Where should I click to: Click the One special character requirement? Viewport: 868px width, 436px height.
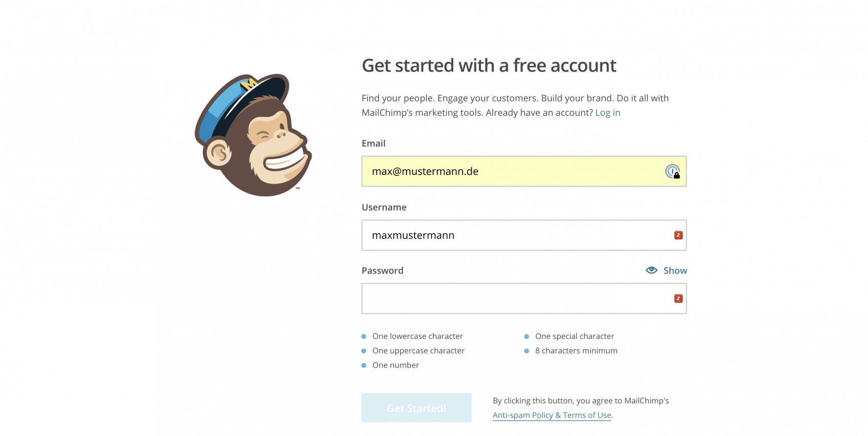574,336
